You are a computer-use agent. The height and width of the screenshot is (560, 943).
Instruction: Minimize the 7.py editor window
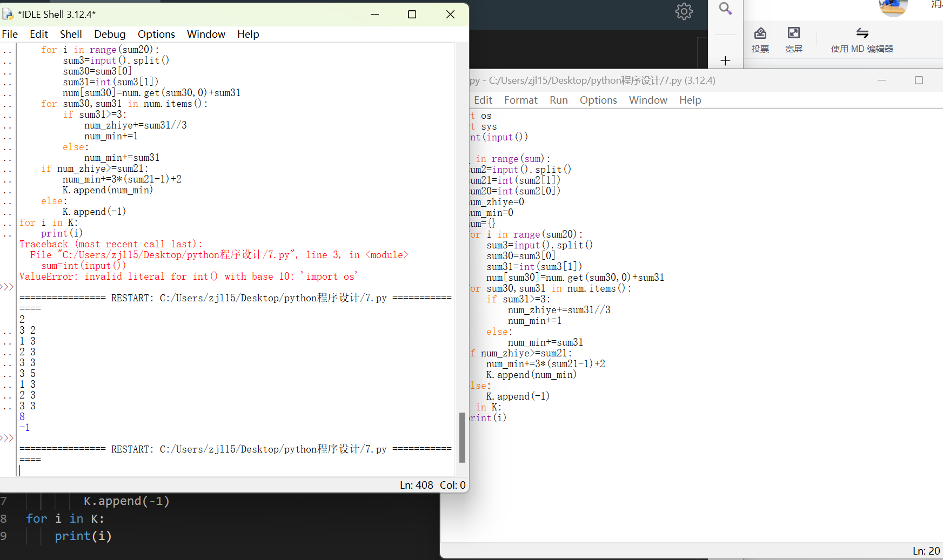pyautogui.click(x=881, y=80)
